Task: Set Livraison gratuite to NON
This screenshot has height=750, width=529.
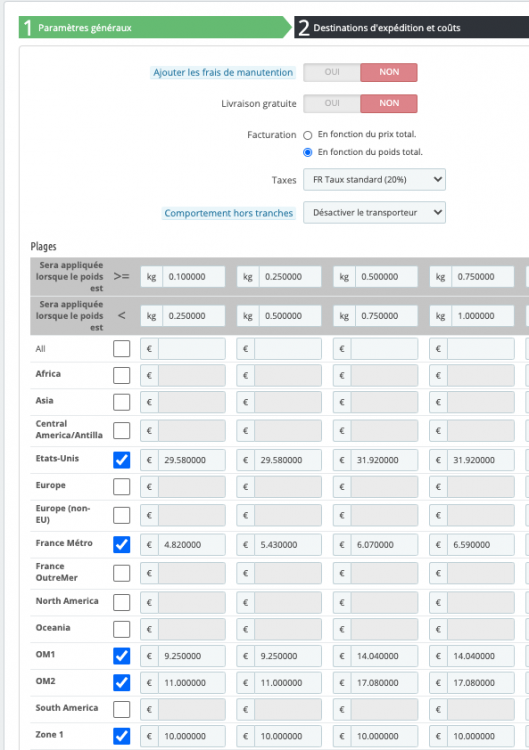Action: click(389, 103)
